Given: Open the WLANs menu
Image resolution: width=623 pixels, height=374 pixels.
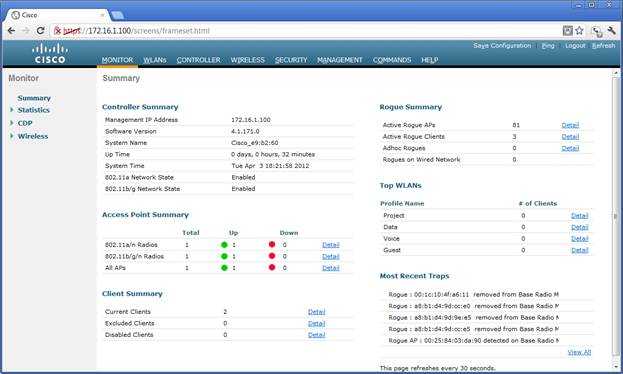Looking at the screenshot, I should [155, 60].
